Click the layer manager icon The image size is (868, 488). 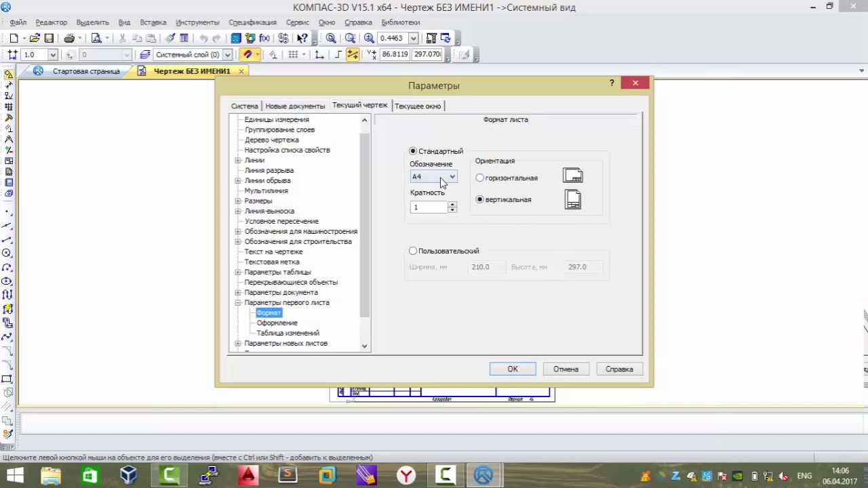click(145, 55)
